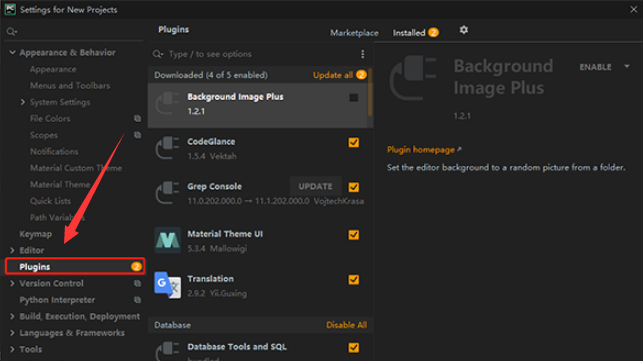The width and height of the screenshot is (643, 361).
Task: Uncheck Database Tools and SQL checkbox
Action: (x=353, y=347)
